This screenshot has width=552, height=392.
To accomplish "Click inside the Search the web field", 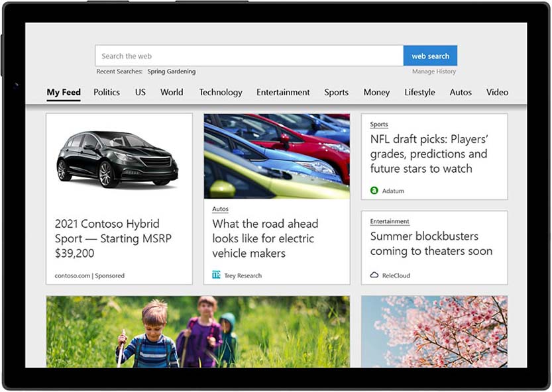I will pos(248,56).
